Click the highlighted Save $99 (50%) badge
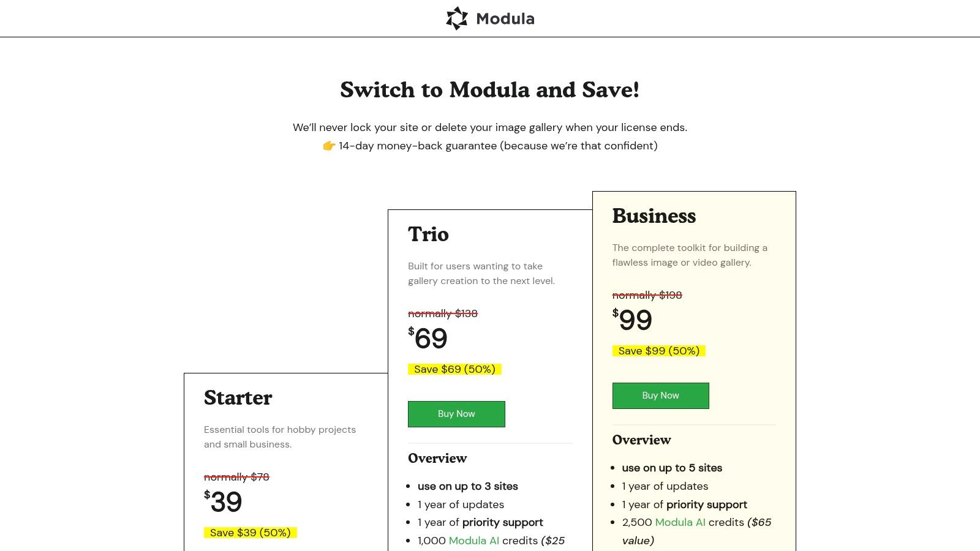 (658, 350)
